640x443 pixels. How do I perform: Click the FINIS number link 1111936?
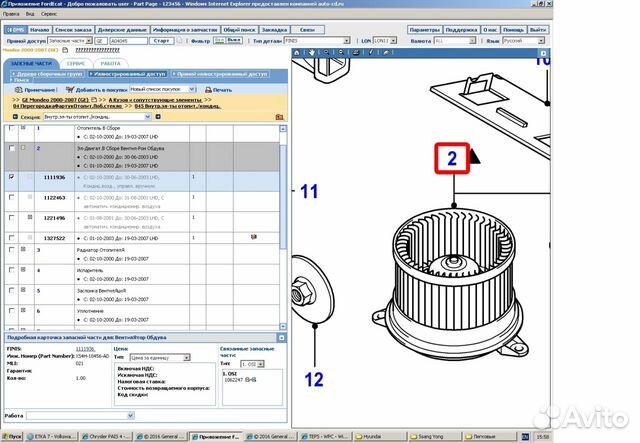(85, 349)
